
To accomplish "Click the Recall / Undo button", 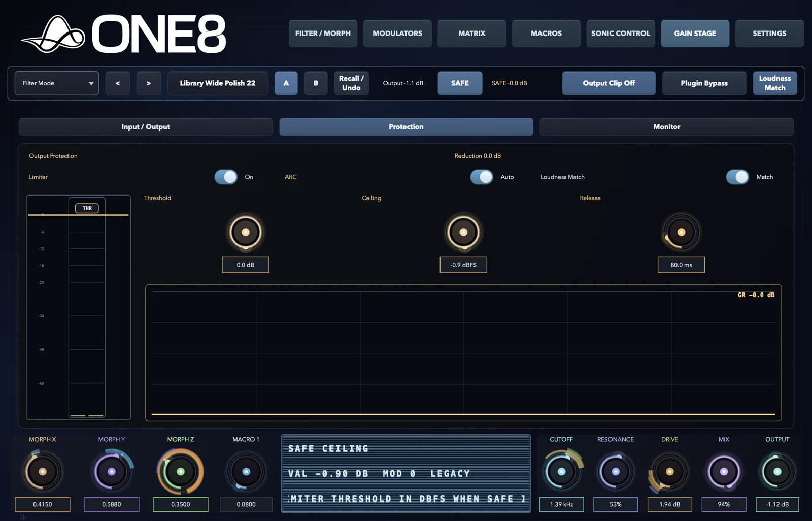I will (351, 83).
